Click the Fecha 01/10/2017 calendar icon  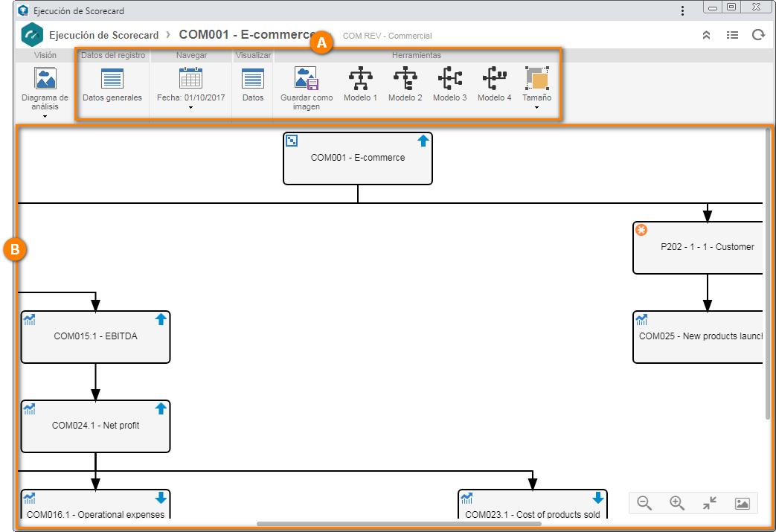[x=190, y=79]
